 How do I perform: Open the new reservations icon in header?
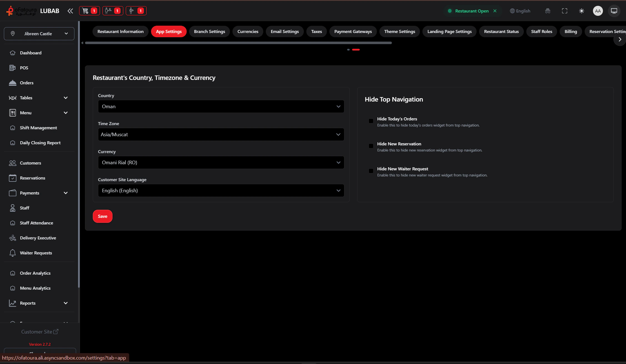pyautogui.click(x=108, y=11)
